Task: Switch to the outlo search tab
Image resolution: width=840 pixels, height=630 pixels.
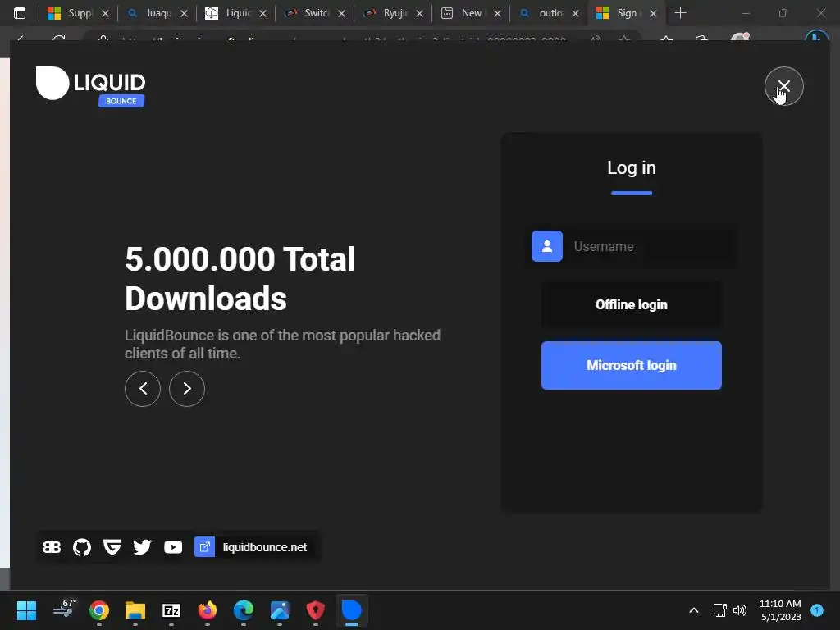Action: (x=549, y=13)
